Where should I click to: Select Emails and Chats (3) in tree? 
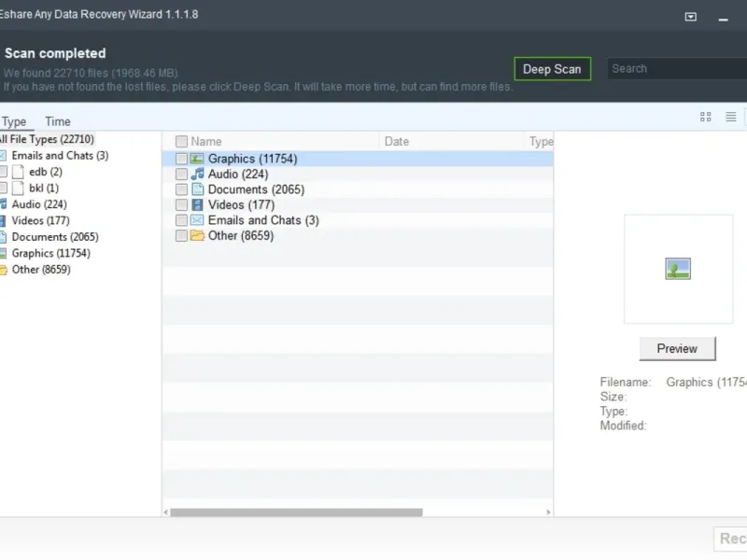pos(60,155)
